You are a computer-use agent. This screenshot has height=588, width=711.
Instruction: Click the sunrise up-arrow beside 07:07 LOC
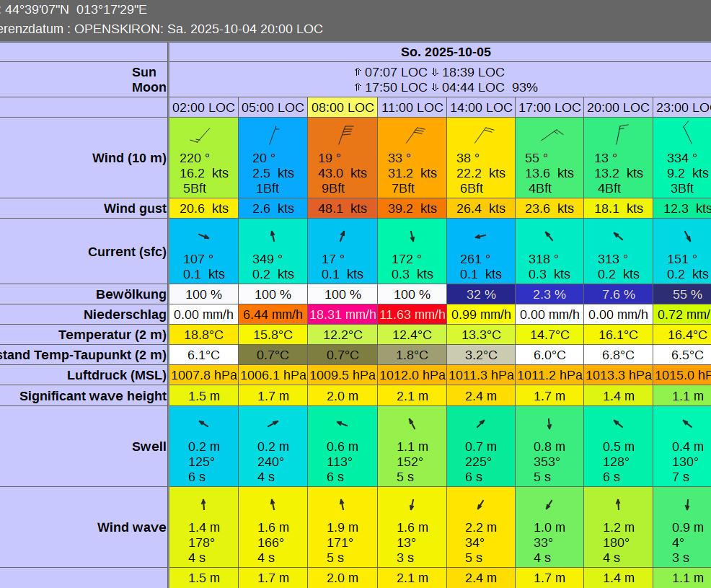tap(358, 72)
